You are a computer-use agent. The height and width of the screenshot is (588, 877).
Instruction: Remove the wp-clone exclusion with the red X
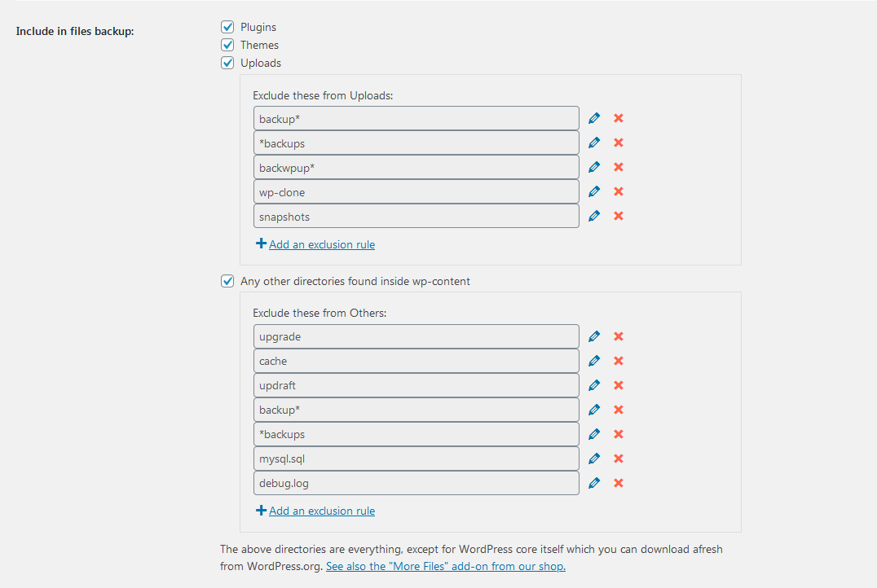click(618, 191)
